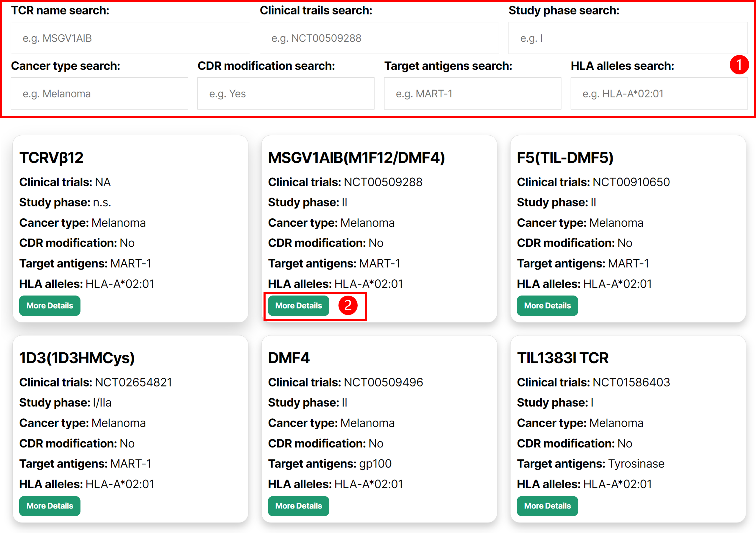This screenshot has width=756, height=533.
Task: Focus the Target antigens search field
Action: coord(472,94)
